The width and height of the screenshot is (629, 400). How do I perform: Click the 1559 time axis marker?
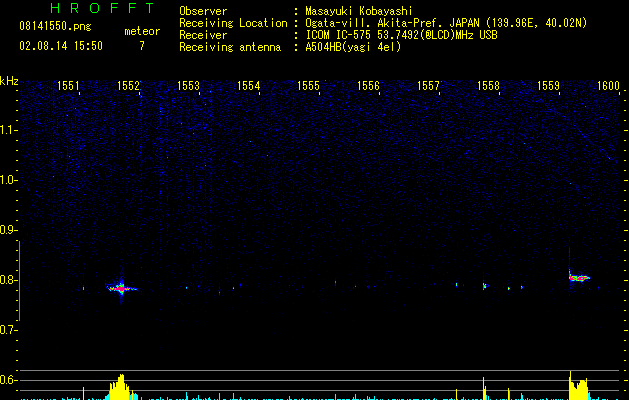[x=548, y=86]
